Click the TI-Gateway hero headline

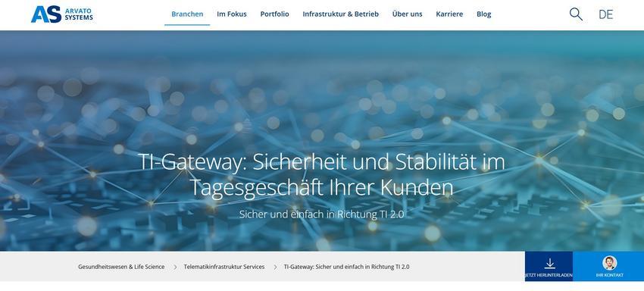click(321, 175)
